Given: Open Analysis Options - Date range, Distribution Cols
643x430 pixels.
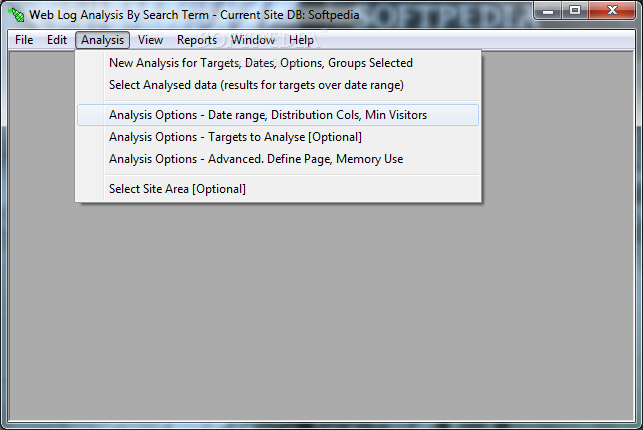Looking at the screenshot, I should (x=278, y=115).
